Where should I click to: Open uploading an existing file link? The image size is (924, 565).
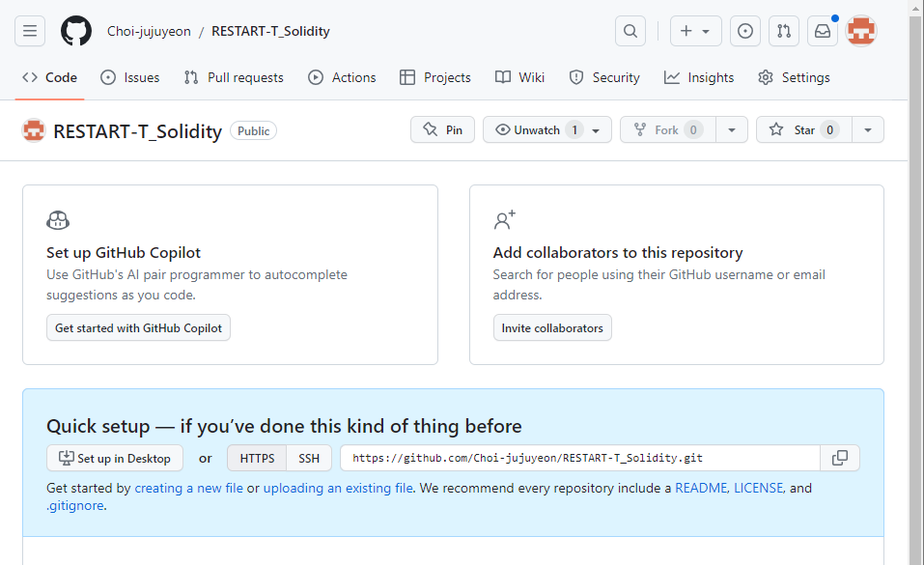pyautogui.click(x=338, y=489)
